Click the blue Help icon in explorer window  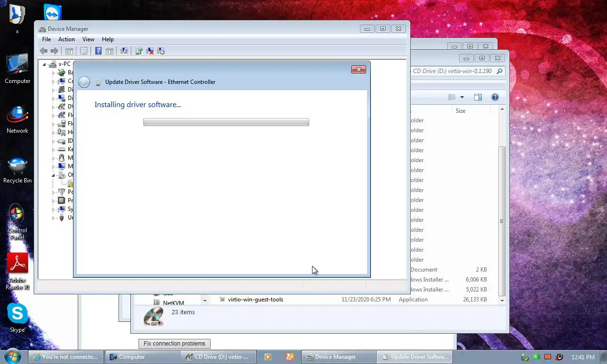pyautogui.click(x=495, y=97)
